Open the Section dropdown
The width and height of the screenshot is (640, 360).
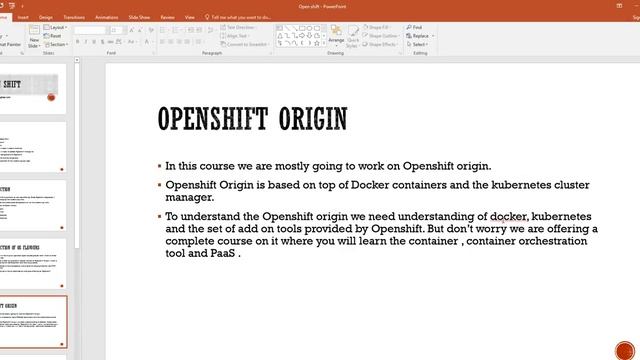pyautogui.click(x=56, y=44)
